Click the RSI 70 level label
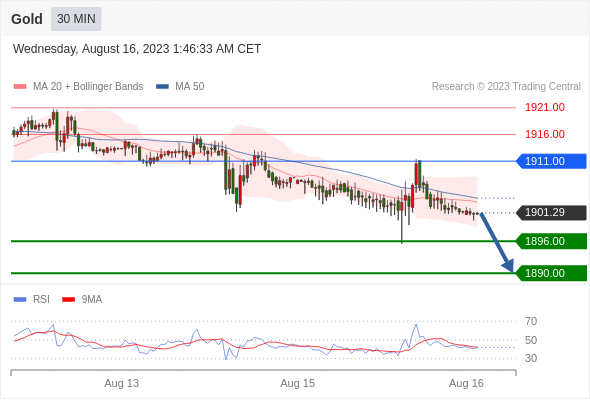590x400 pixels. [x=531, y=321]
